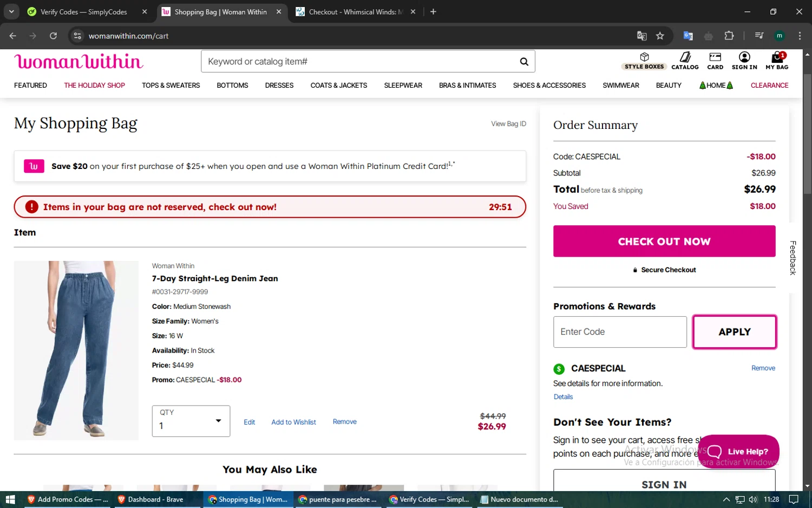
Task: Open the tab search dropdown arrow
Action: (11, 11)
